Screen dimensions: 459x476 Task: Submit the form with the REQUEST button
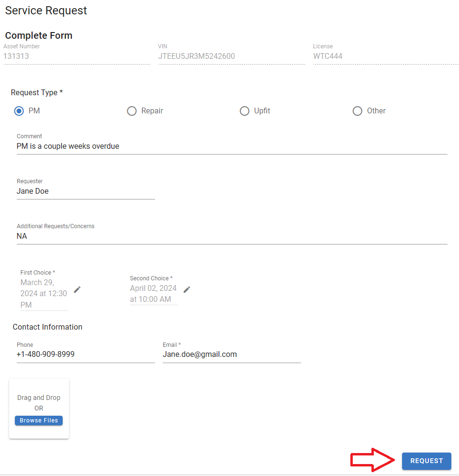click(x=426, y=461)
